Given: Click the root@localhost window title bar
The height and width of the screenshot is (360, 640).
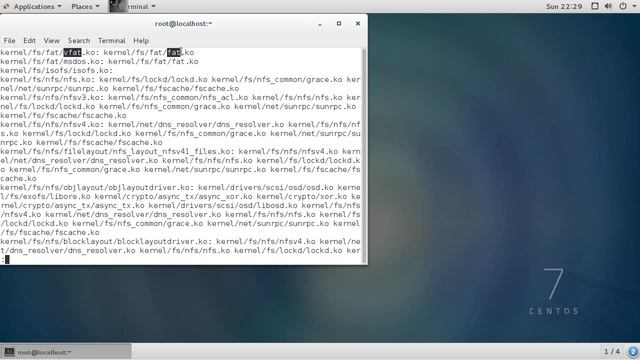Looking at the screenshot, I should [x=183, y=24].
